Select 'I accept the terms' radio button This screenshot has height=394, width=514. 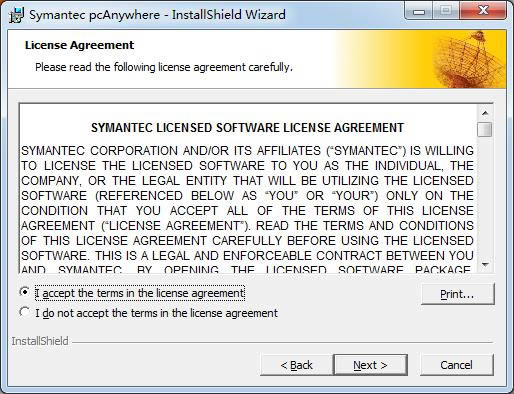(25, 293)
